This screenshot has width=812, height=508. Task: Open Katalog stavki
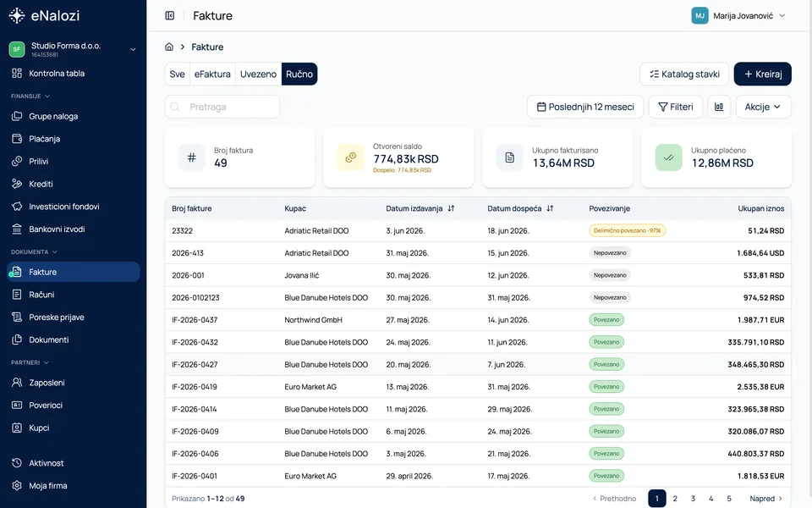684,75
